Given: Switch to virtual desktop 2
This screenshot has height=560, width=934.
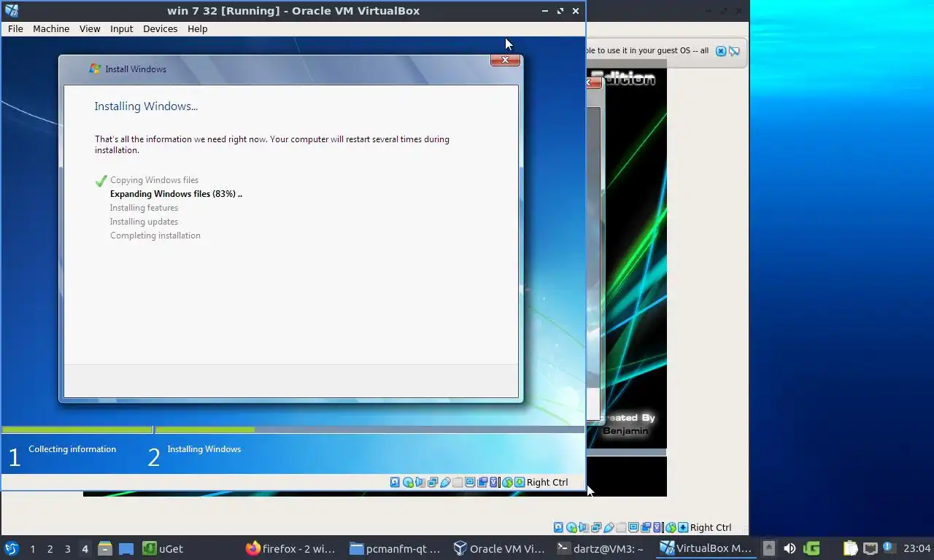Looking at the screenshot, I should click(50, 549).
